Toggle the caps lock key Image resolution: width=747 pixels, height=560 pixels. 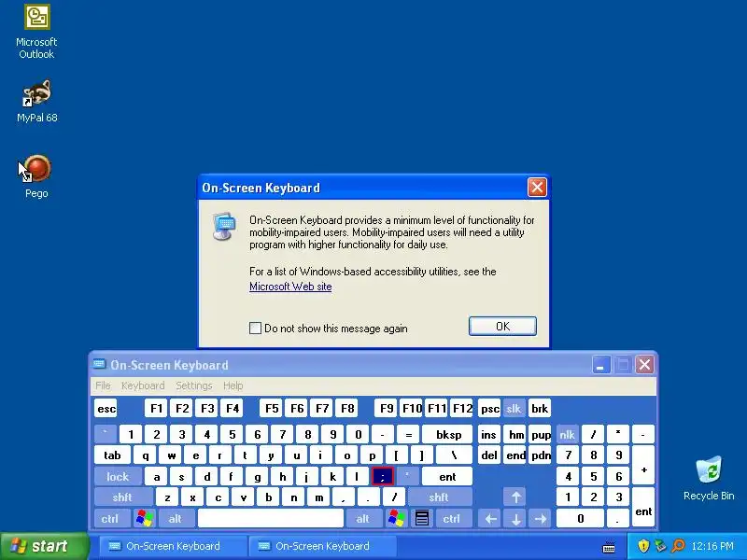pos(118,476)
